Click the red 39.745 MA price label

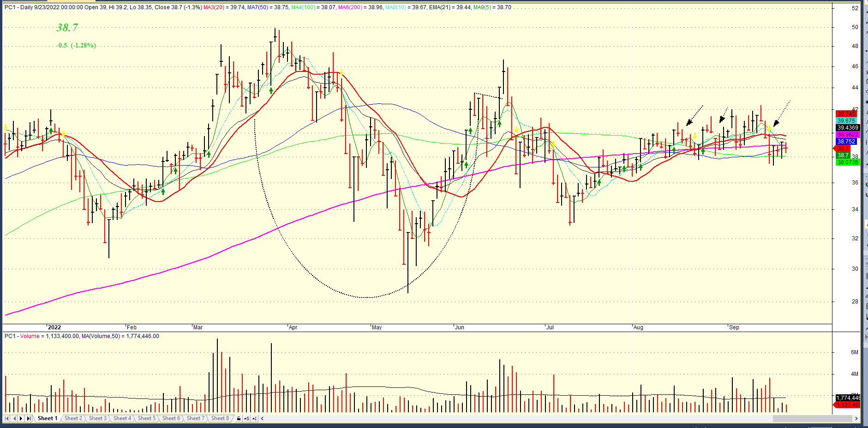(x=846, y=114)
